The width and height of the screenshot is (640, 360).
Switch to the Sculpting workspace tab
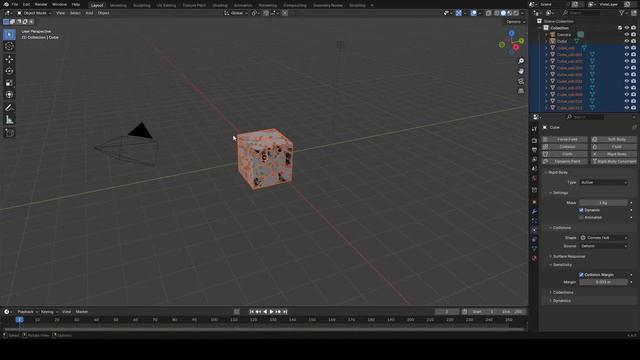(141, 5)
